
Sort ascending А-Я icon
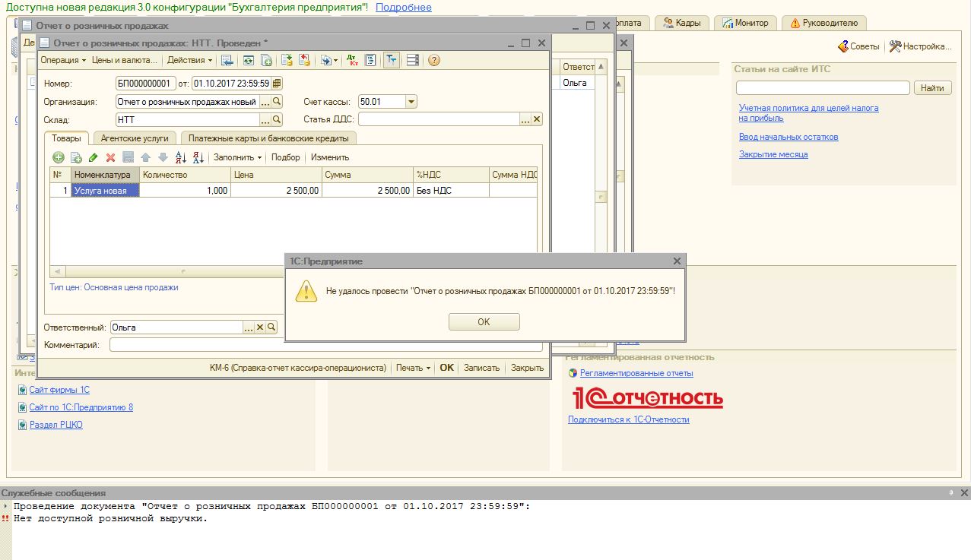[x=181, y=157]
